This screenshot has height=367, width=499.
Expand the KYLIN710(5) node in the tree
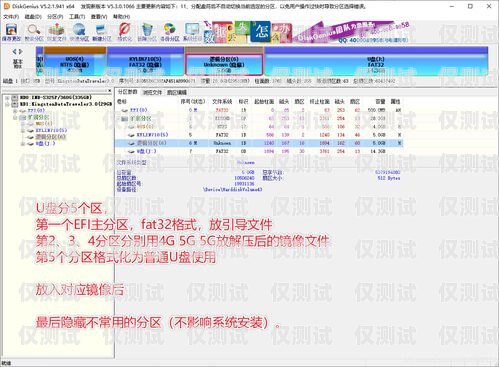tap(23, 130)
